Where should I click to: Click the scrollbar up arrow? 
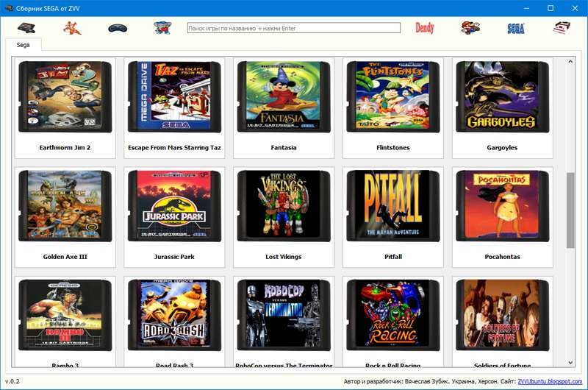570,61
